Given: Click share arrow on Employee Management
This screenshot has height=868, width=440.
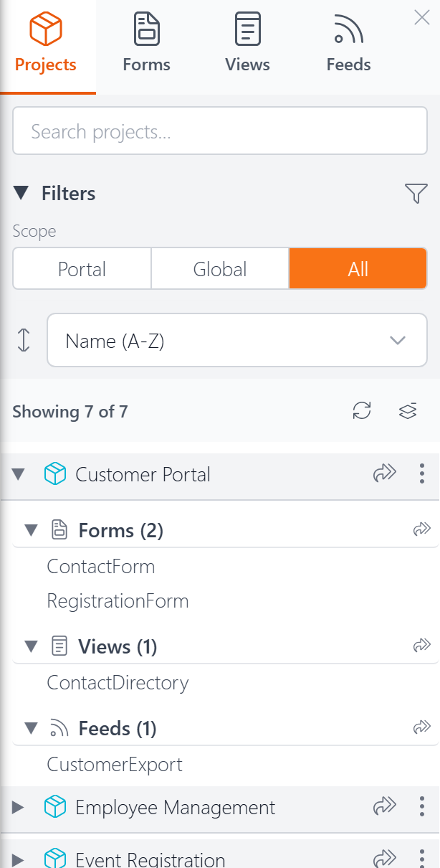Looking at the screenshot, I should pos(385,807).
